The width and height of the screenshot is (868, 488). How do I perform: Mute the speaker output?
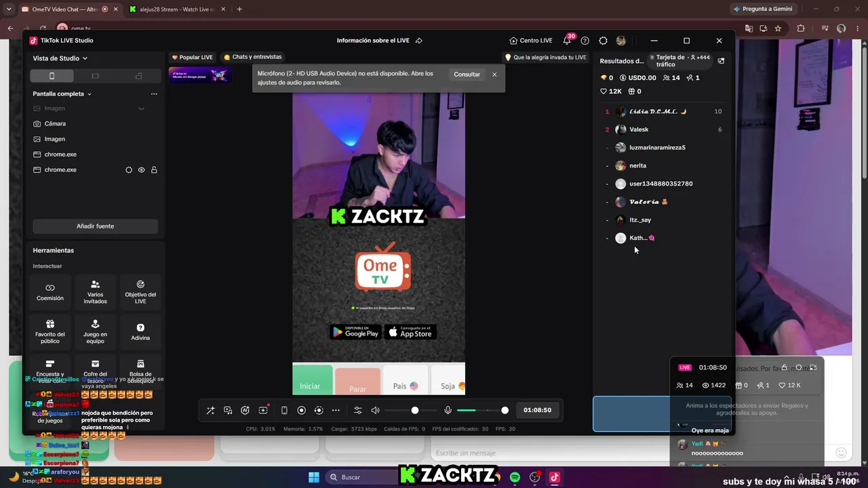tap(375, 410)
